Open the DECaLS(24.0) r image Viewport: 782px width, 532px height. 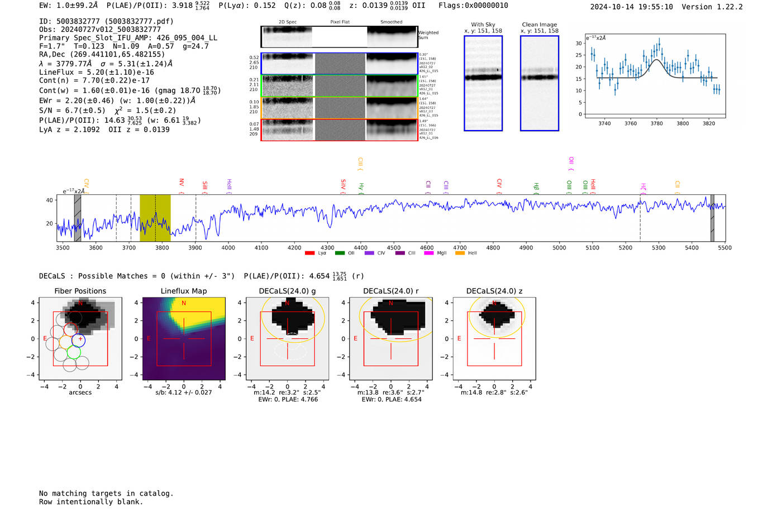point(391,339)
